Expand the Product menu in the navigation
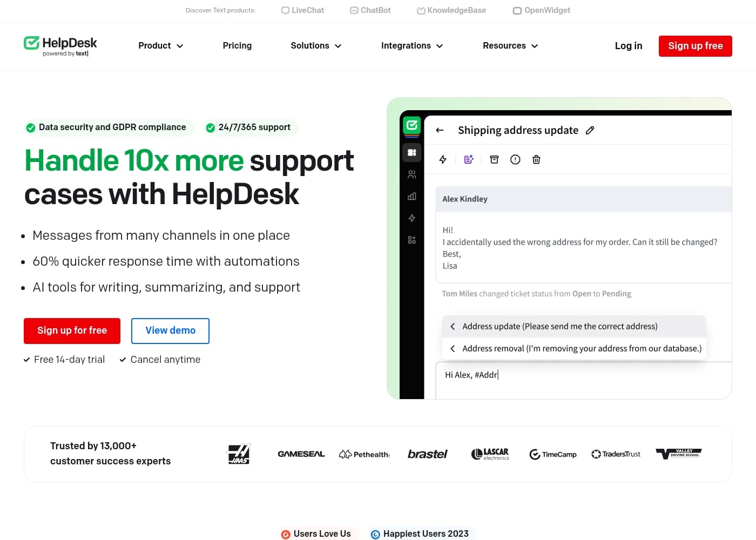Image resolution: width=756 pixels, height=540 pixels. (x=160, y=46)
